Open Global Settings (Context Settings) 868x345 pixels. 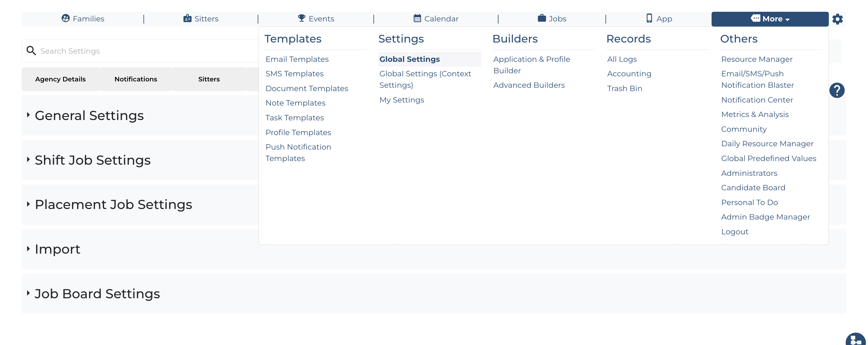point(425,80)
